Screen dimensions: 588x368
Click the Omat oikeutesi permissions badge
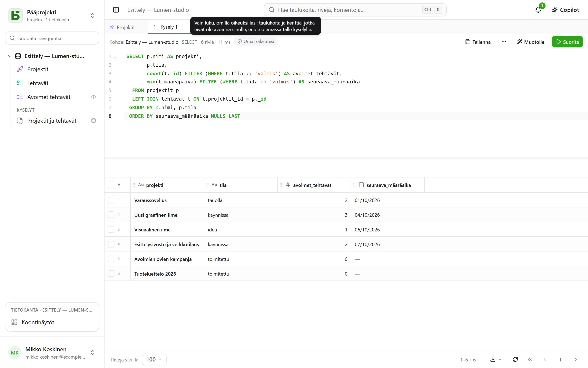point(256,42)
